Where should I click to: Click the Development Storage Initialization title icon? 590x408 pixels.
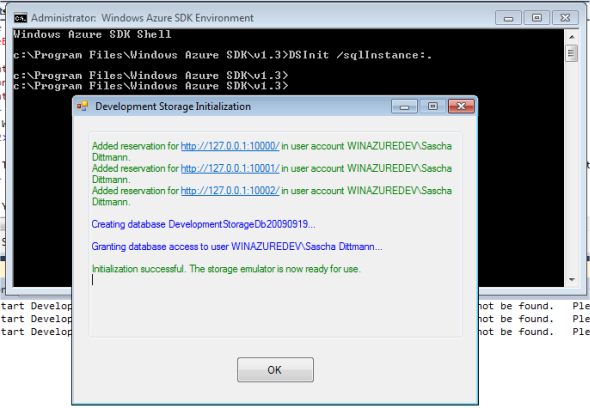pos(82,107)
